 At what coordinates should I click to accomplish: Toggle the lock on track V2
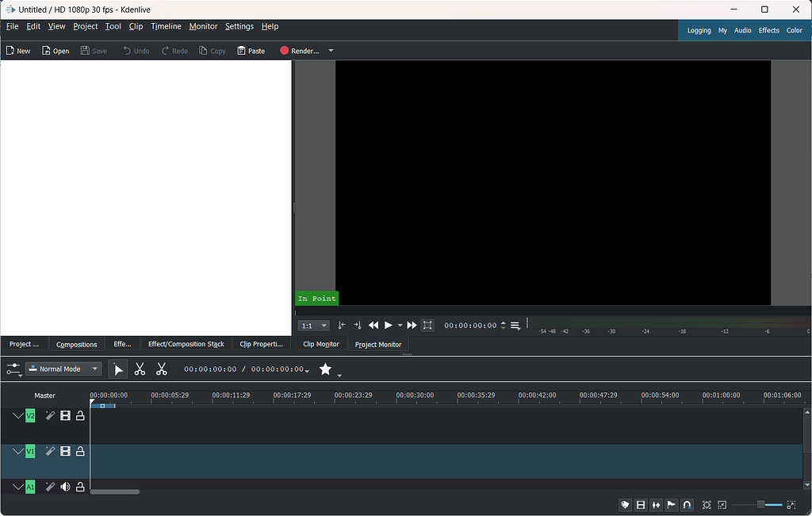coord(80,416)
